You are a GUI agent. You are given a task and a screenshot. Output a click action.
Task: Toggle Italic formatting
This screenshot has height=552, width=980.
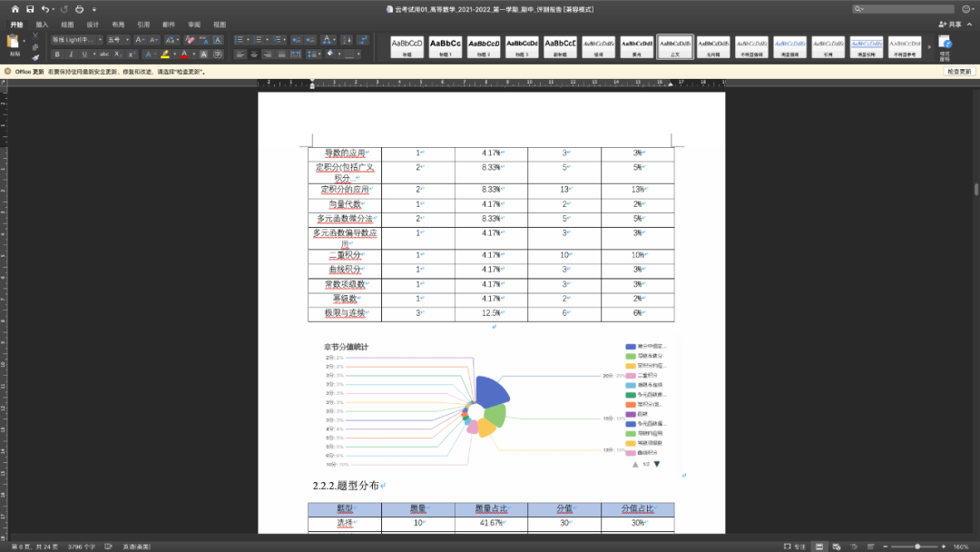pos(70,54)
